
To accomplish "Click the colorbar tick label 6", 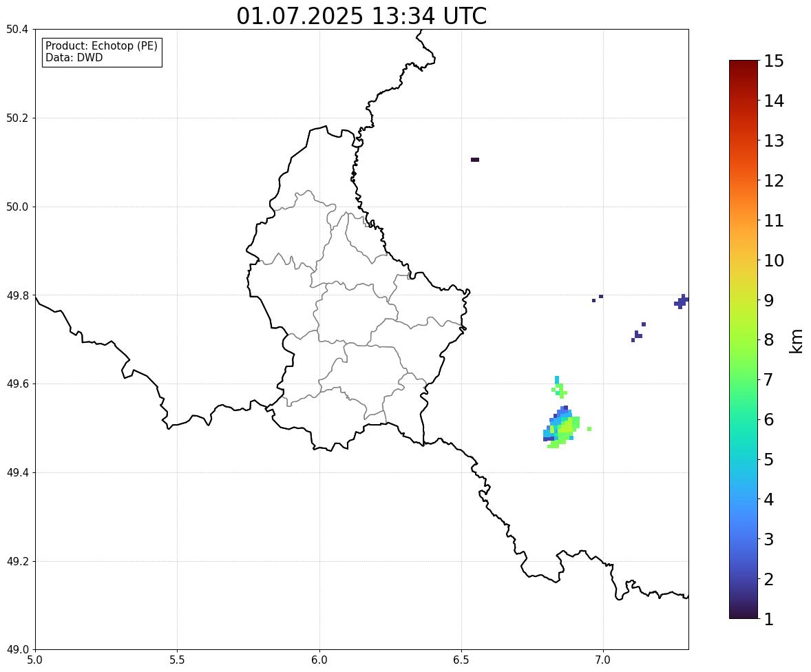I will coord(769,419).
